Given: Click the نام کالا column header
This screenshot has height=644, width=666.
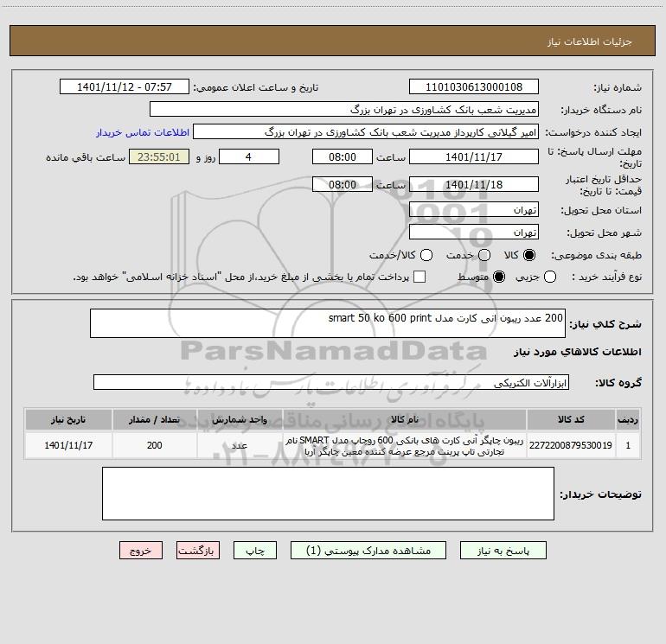Looking at the screenshot, I should [405, 419].
